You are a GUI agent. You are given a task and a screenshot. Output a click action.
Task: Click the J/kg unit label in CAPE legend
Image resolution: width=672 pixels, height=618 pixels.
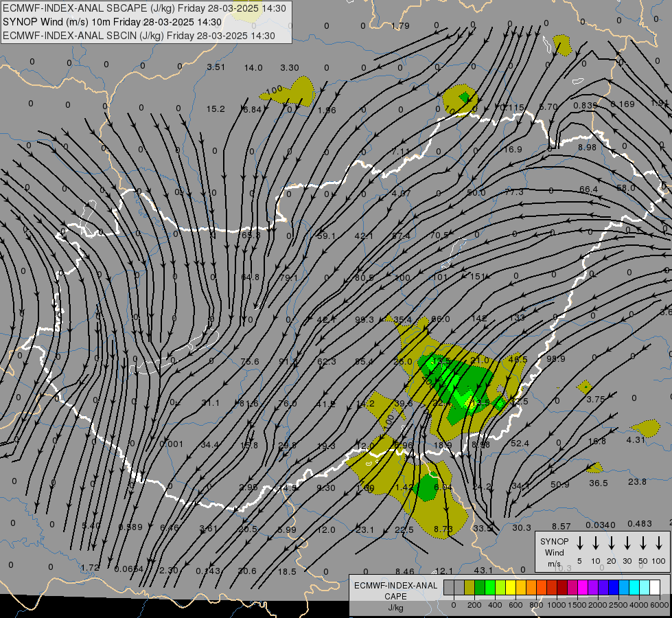click(395, 608)
